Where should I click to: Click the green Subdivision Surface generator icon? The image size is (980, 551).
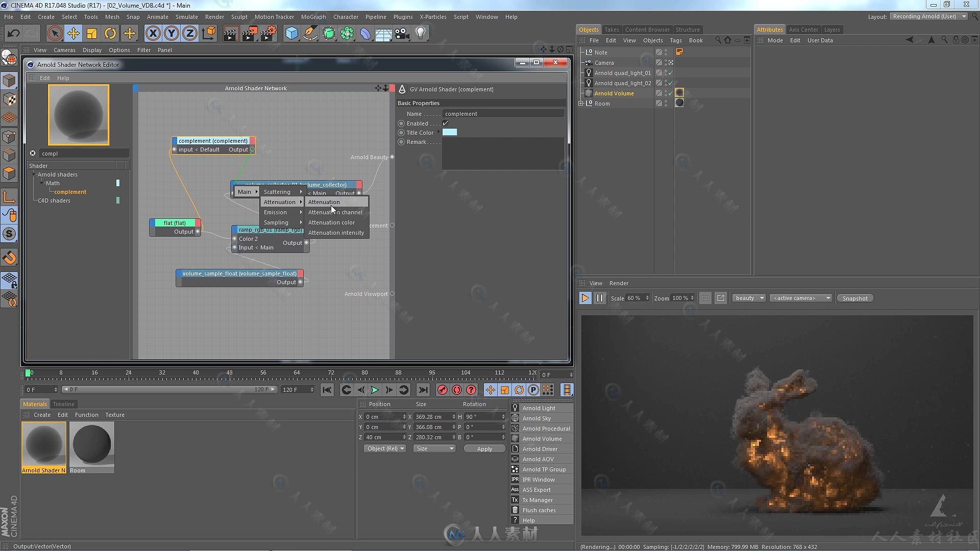click(329, 34)
